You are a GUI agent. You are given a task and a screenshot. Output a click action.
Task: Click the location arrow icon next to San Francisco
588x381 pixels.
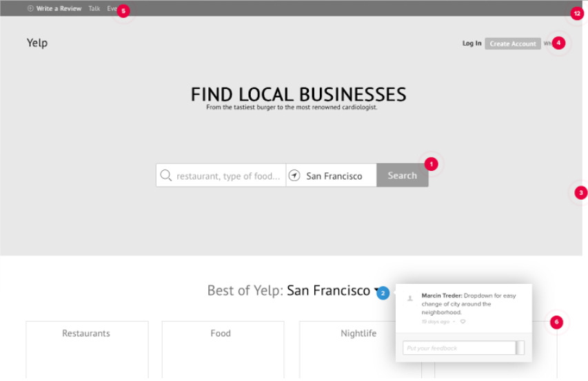click(294, 175)
